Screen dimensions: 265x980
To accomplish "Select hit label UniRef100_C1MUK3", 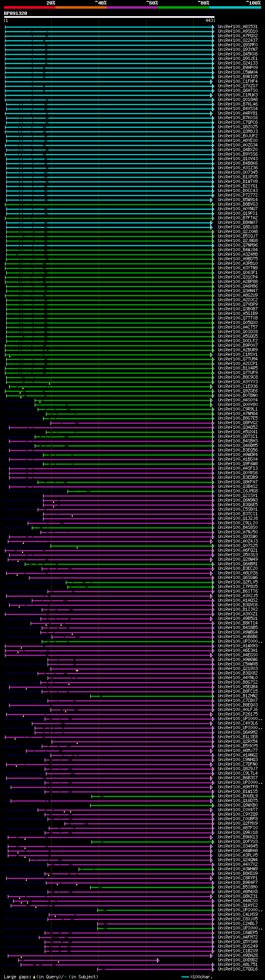I will [238, 95].
